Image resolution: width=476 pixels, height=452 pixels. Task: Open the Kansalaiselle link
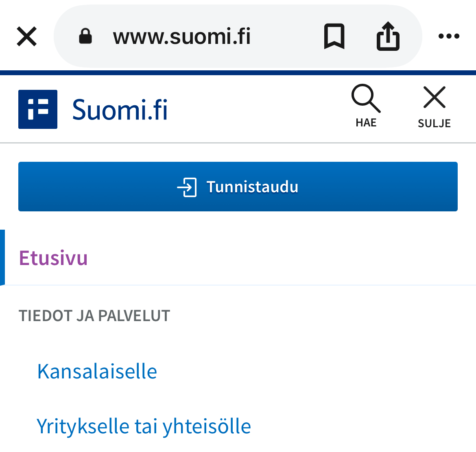pos(96,371)
